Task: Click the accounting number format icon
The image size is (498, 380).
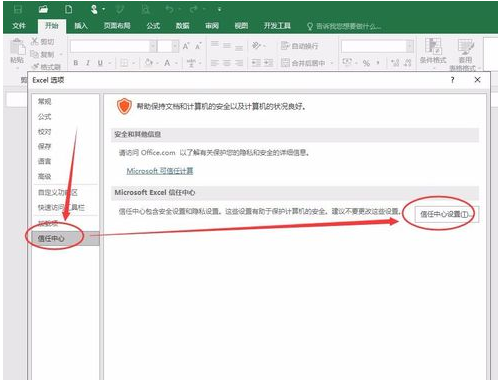Action: (347, 62)
